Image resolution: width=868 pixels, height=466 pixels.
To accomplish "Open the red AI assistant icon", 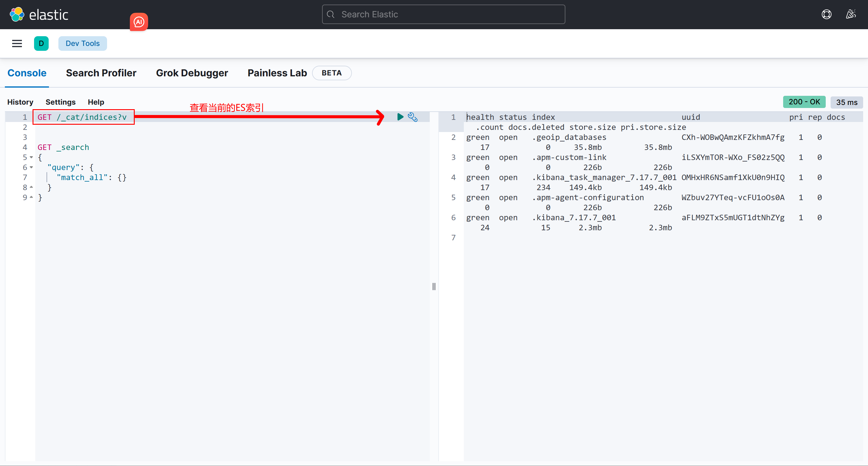I will coord(139,22).
